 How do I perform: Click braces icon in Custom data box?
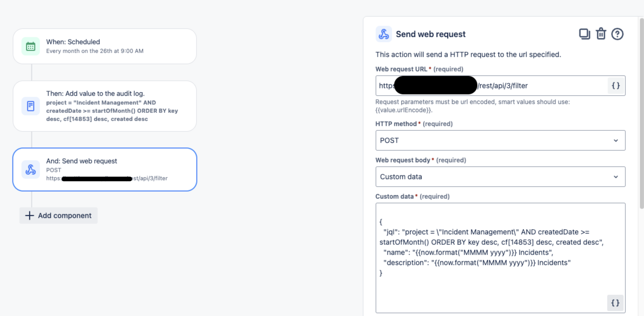pos(615,303)
